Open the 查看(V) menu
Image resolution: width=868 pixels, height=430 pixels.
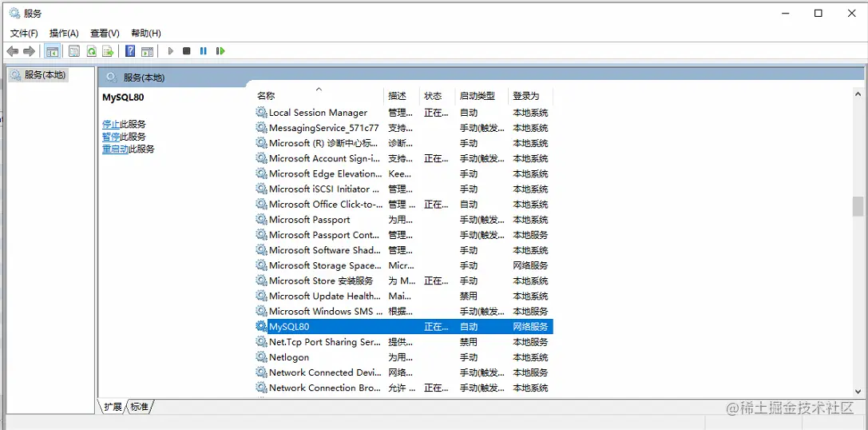105,34
